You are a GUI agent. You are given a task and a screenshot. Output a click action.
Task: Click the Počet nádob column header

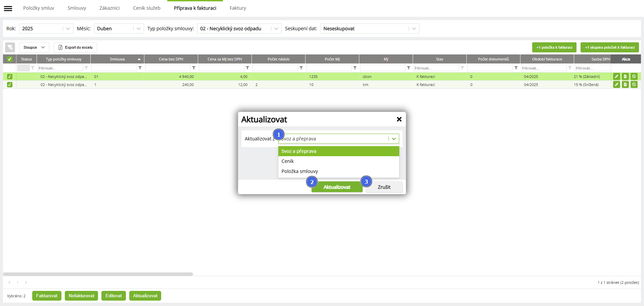(278, 59)
